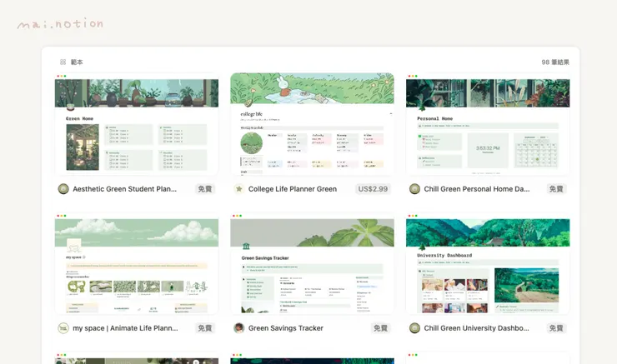The image size is (617, 364).
Task: Click 免費 badge for Chill Green Personal Home
Action: 556,189
